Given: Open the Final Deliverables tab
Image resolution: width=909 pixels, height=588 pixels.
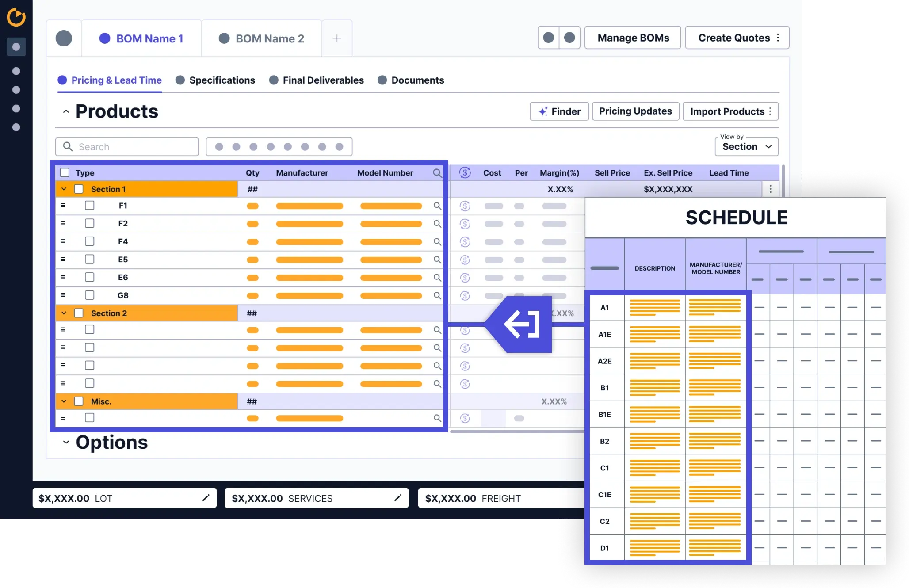Looking at the screenshot, I should [317, 80].
